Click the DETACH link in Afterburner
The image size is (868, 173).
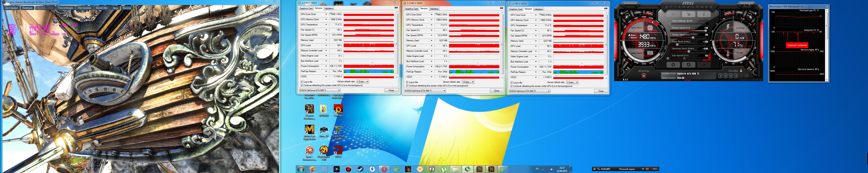[688, 80]
